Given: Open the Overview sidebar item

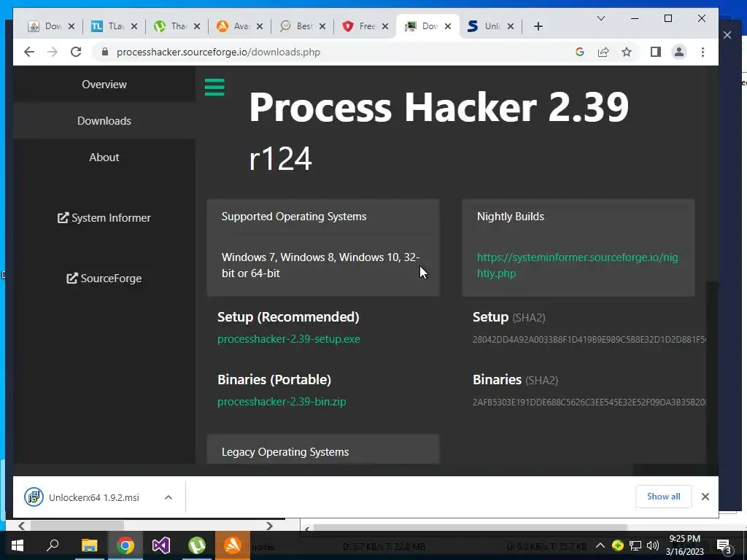Looking at the screenshot, I should pyautogui.click(x=104, y=85).
